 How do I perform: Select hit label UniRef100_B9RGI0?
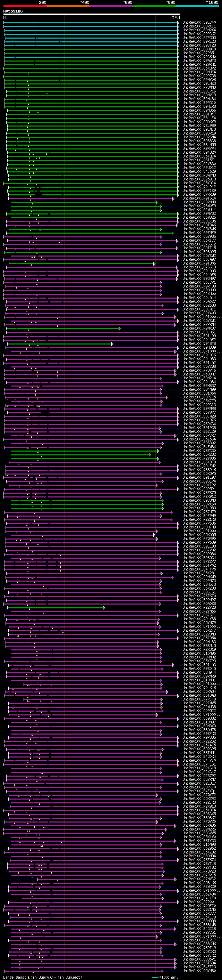point(199,103)
